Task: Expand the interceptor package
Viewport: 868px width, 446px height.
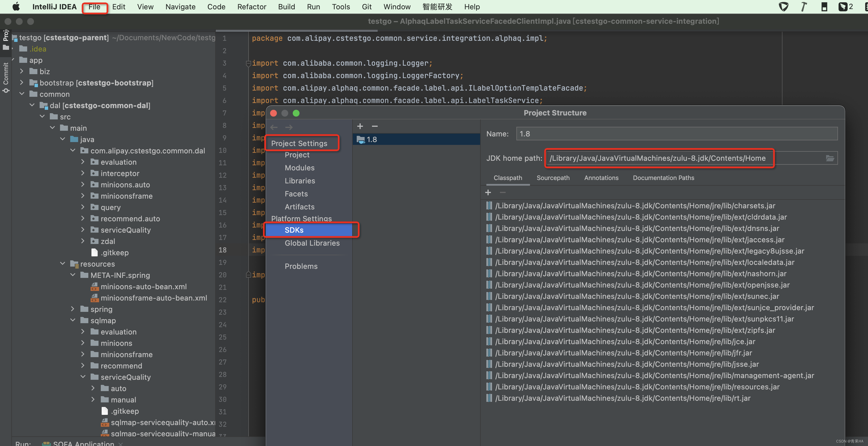Action: point(83,173)
